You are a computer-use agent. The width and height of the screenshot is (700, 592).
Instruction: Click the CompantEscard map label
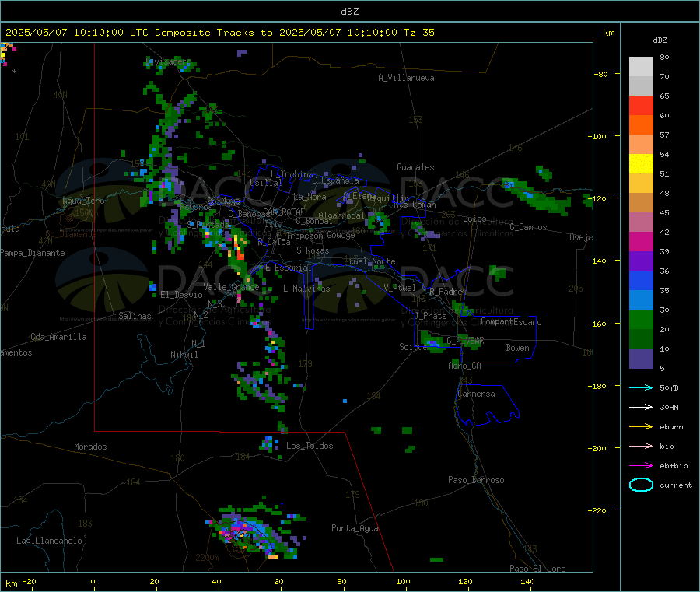(x=511, y=321)
